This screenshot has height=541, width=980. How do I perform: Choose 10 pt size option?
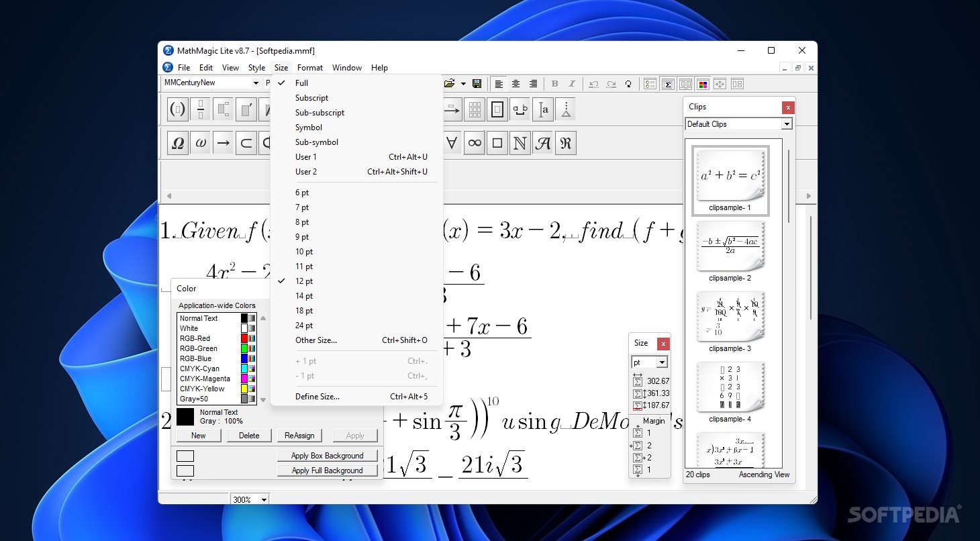(356, 252)
